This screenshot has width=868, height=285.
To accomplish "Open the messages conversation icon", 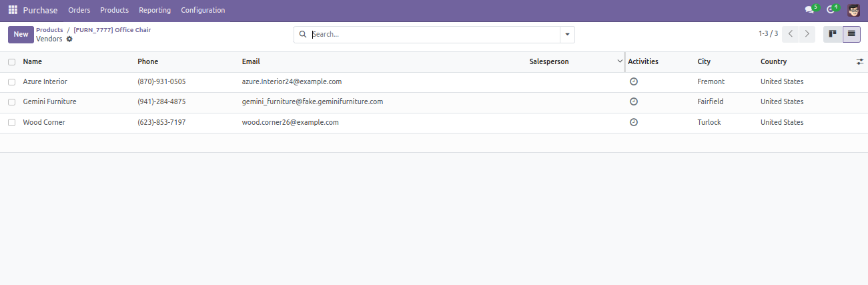I will pyautogui.click(x=810, y=10).
